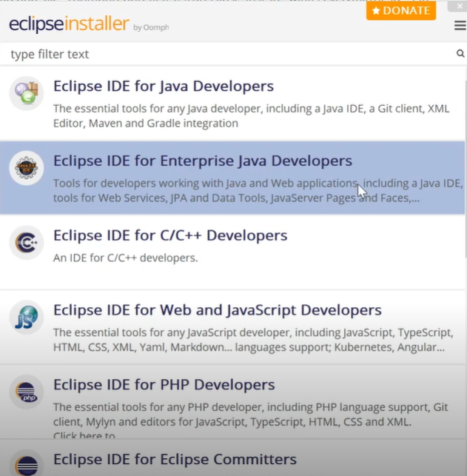Click the JS globe package icon
This screenshot has width=467, height=476.
tap(27, 317)
